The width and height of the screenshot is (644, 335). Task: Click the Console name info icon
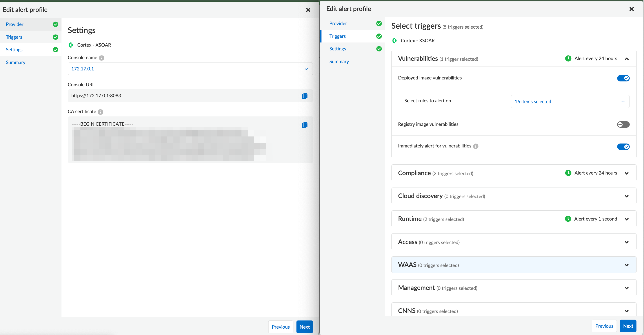coord(102,58)
